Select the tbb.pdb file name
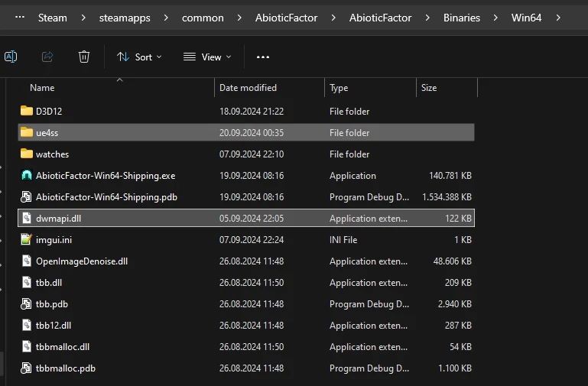This screenshot has height=386, width=588. [52, 304]
